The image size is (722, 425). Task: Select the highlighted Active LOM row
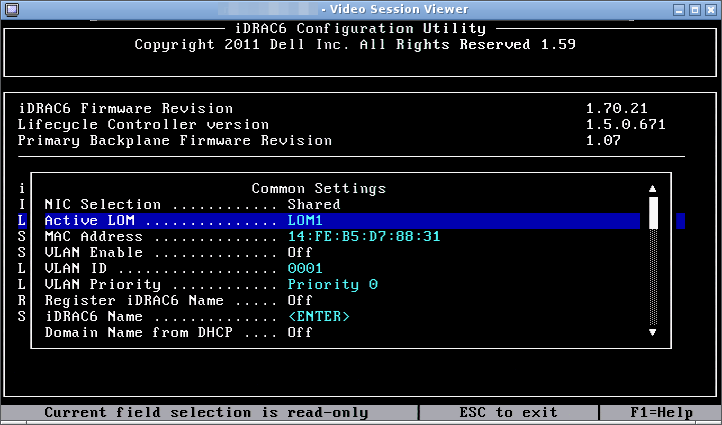(x=342, y=221)
